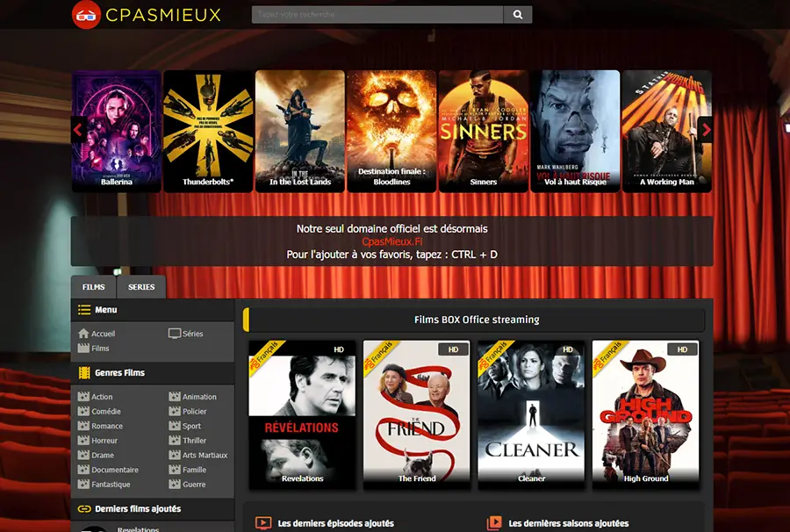Screen dimensions: 790x532
Task: Click the Films BOX Office streaming header
Action: tap(477, 320)
